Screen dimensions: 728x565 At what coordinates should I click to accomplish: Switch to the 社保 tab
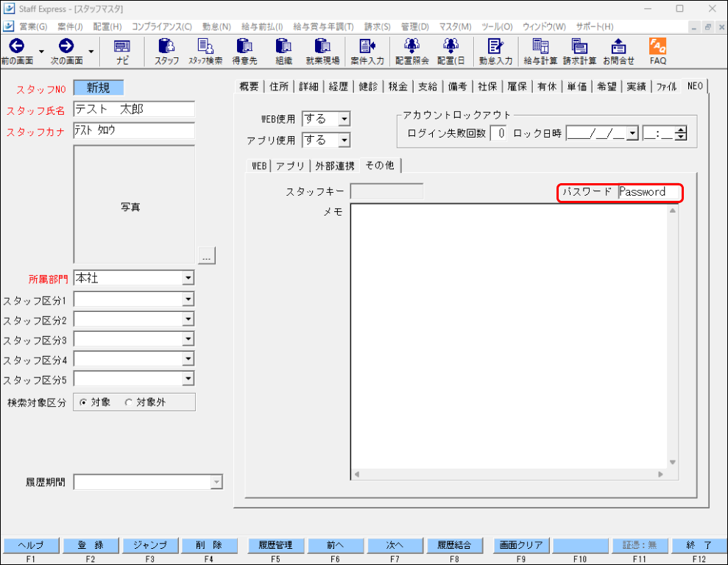(487, 86)
